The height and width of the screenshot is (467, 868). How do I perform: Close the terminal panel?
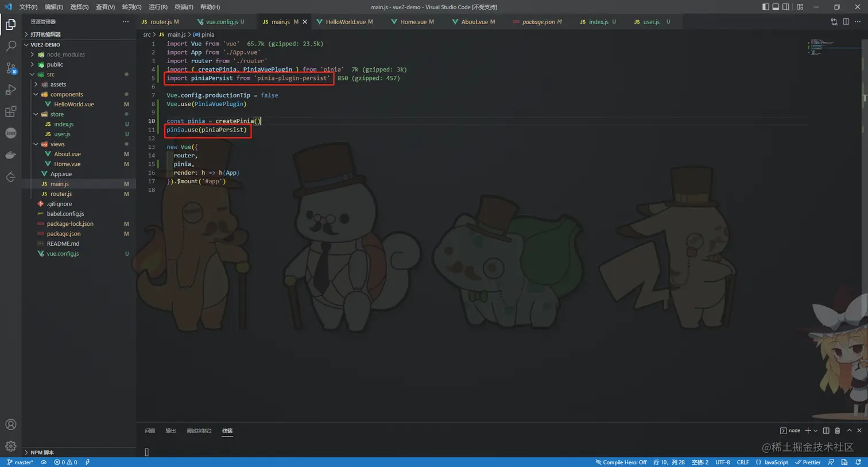pos(859,430)
